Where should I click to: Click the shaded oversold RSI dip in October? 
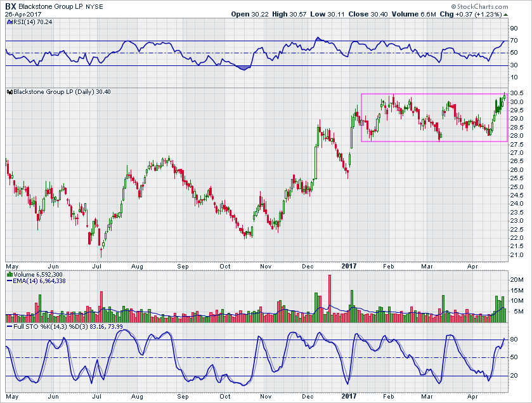(243, 67)
